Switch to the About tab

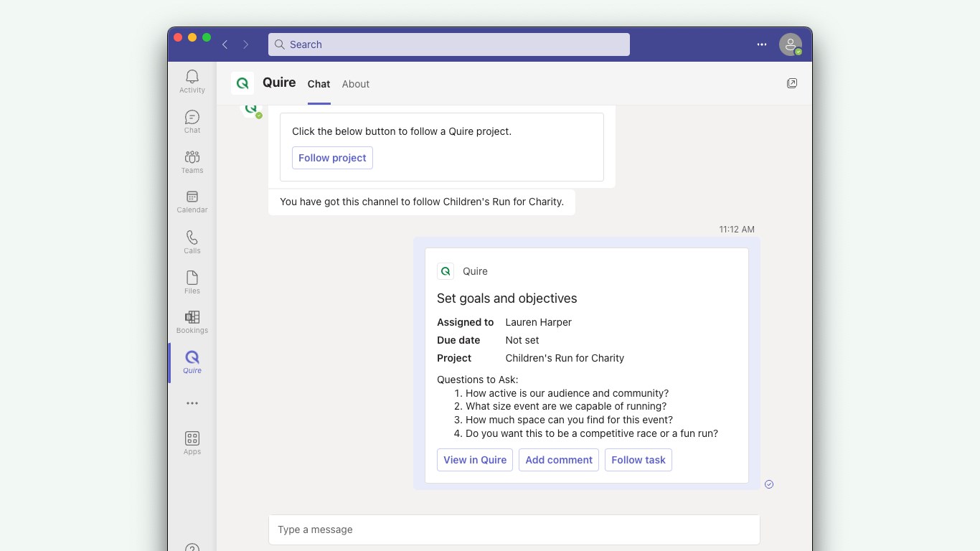coord(355,84)
